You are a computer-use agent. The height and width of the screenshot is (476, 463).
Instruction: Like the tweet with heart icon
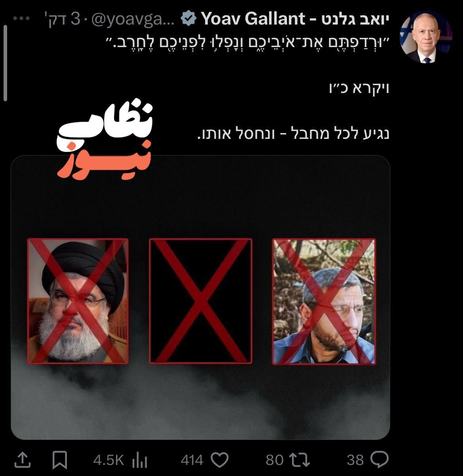pyautogui.click(x=220, y=460)
